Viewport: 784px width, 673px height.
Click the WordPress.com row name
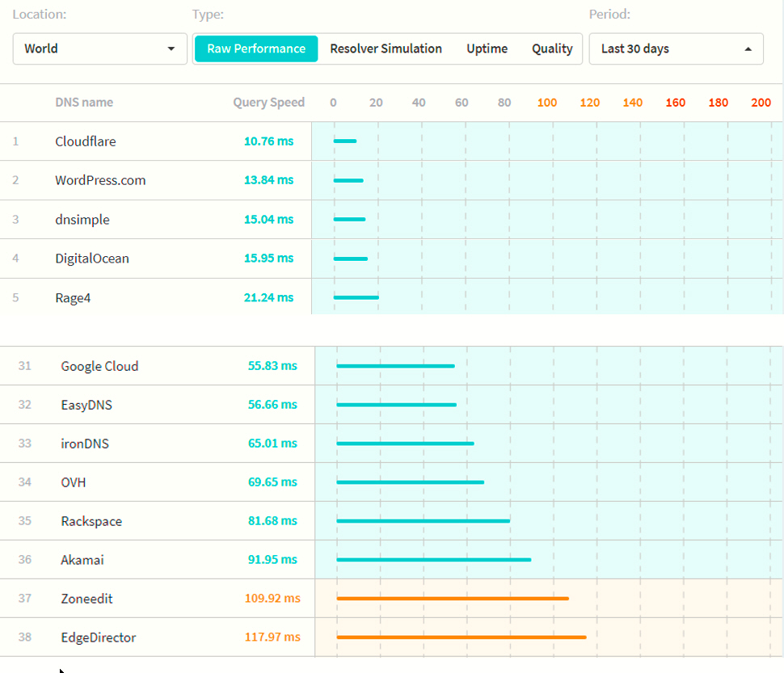100,180
